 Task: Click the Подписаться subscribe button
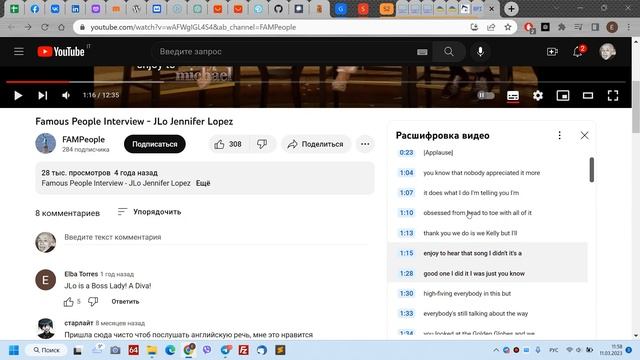tap(155, 144)
